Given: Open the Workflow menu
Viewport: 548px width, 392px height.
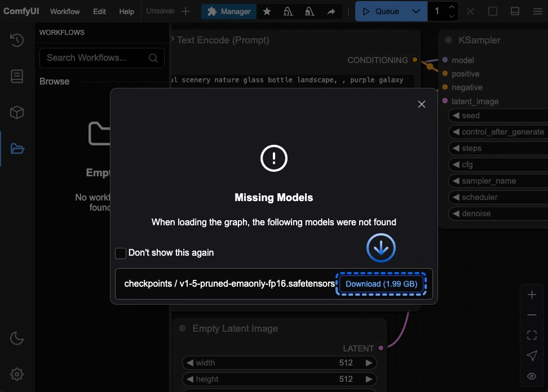Looking at the screenshot, I should click(65, 11).
